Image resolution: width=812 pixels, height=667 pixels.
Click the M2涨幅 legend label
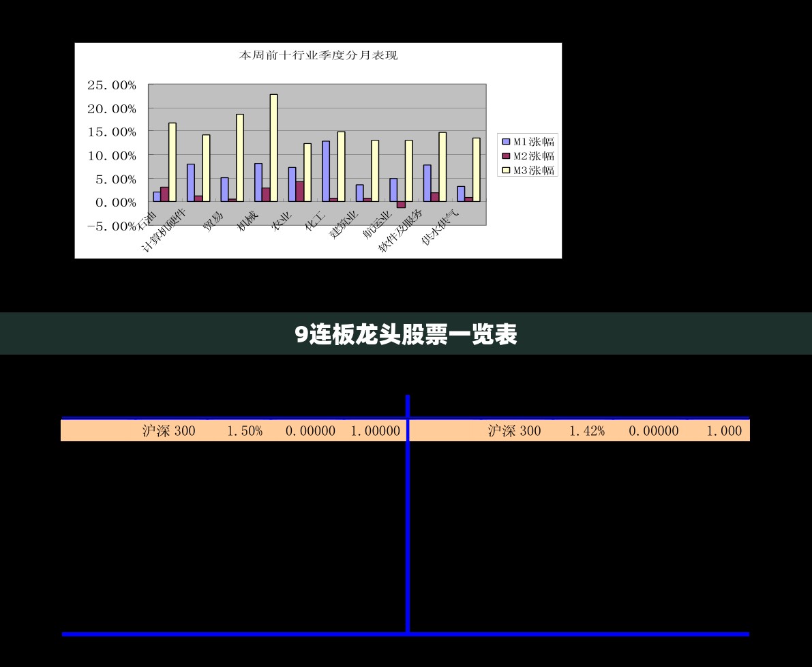pos(534,156)
